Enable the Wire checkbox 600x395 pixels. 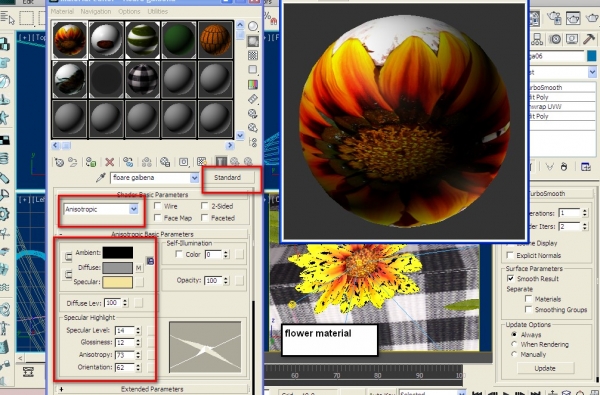tap(157, 206)
